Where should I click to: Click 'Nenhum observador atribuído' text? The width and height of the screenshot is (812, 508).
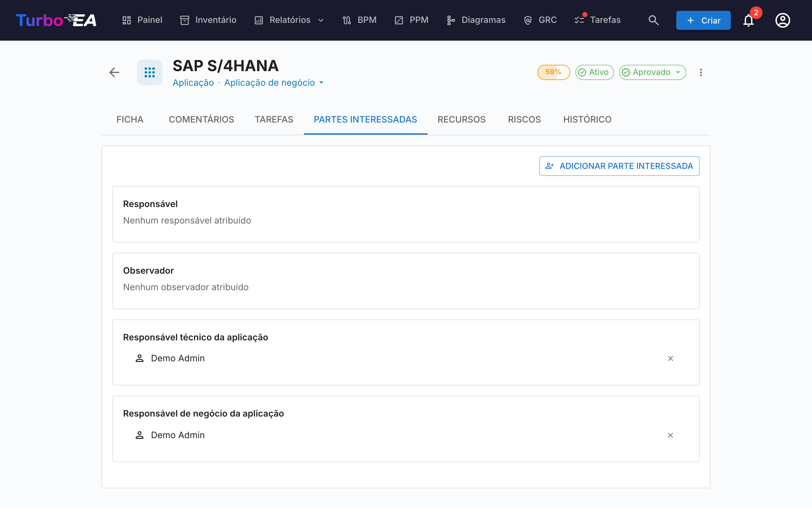click(x=186, y=287)
